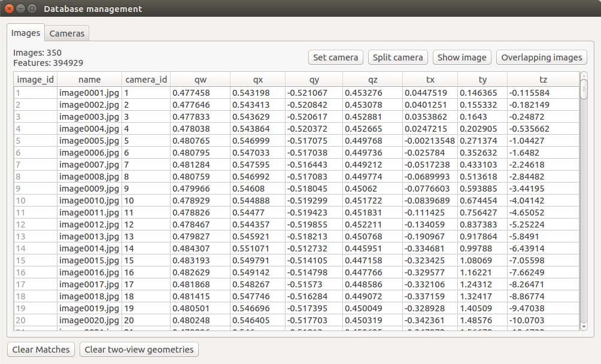Close the Database management window
The height and width of the screenshot is (364, 601).
9,8
